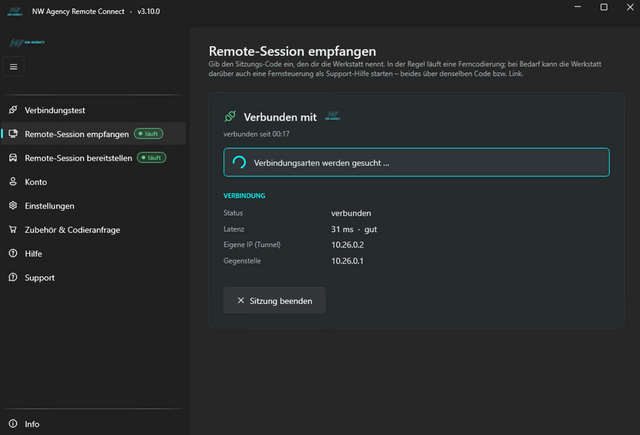Click the Remote-Session empfangen page heading

292,51
